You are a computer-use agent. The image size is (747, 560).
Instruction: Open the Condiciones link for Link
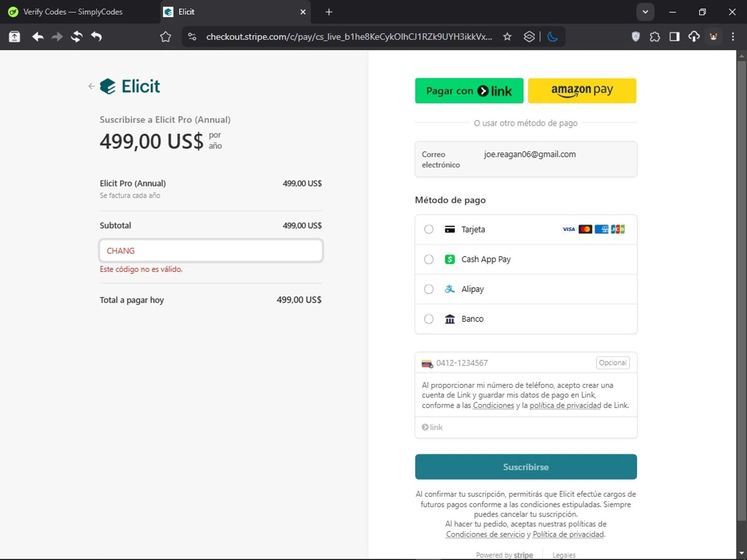[x=494, y=406]
